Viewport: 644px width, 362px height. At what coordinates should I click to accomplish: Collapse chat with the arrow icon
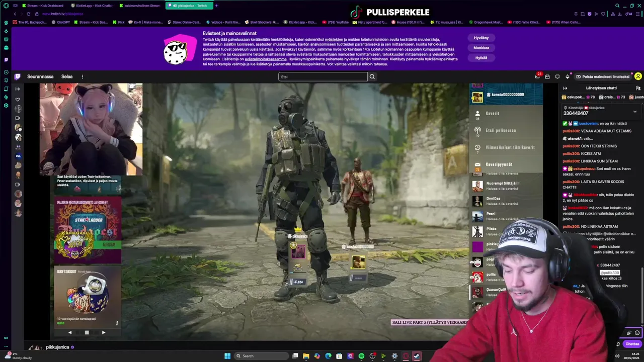coord(565,88)
